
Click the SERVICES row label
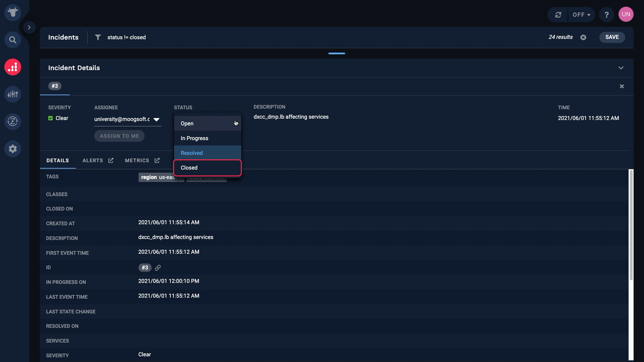pos(57,341)
